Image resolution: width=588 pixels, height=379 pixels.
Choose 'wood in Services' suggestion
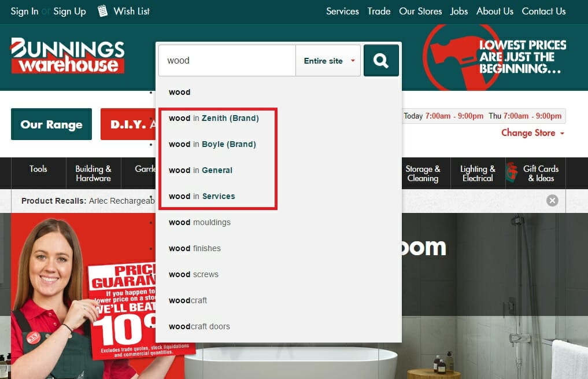coord(202,196)
